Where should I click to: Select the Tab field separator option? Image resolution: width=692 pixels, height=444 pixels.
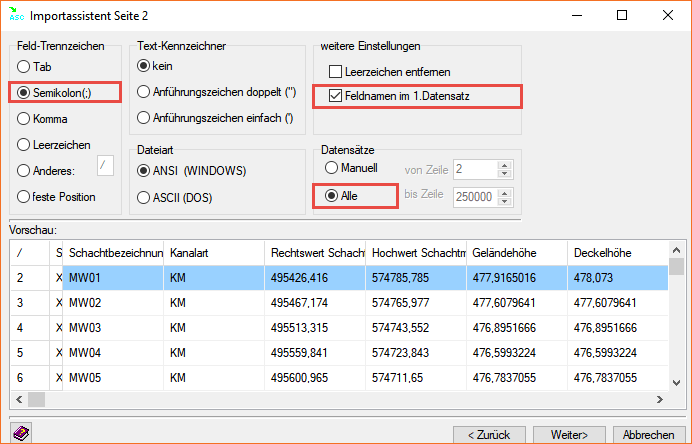(x=24, y=67)
